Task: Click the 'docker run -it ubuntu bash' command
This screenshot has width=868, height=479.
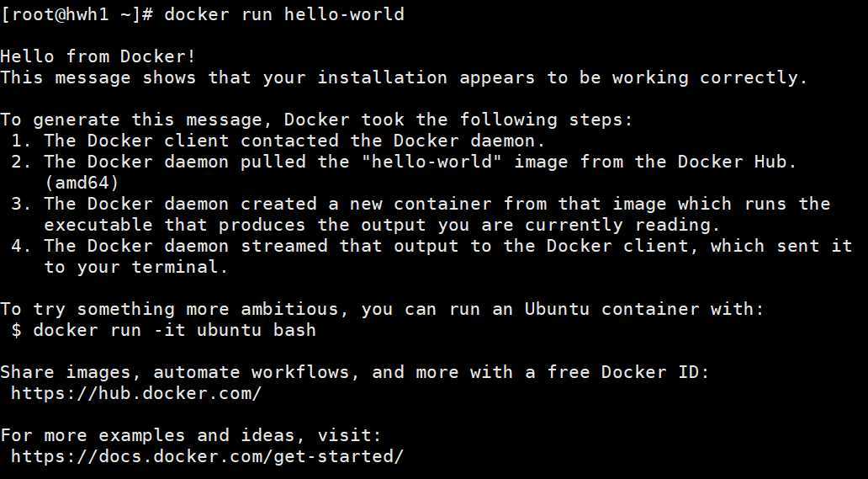Action: pyautogui.click(x=174, y=331)
